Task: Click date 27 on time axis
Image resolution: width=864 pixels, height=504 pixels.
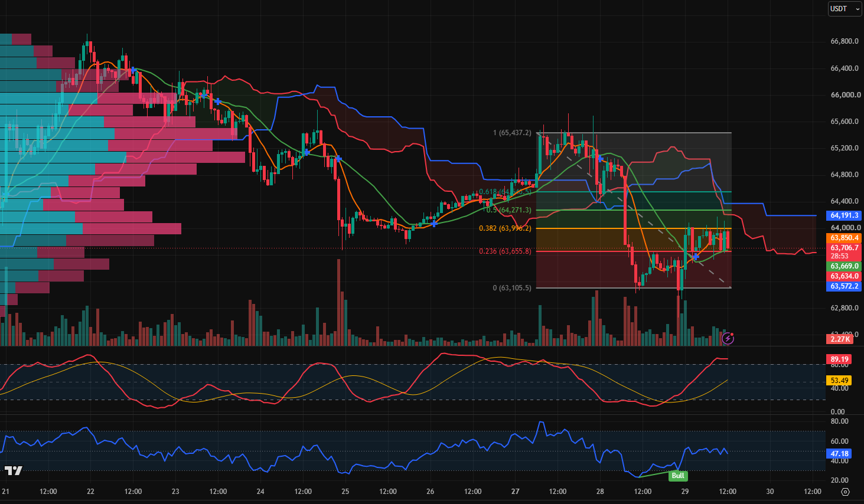Action: (516, 492)
